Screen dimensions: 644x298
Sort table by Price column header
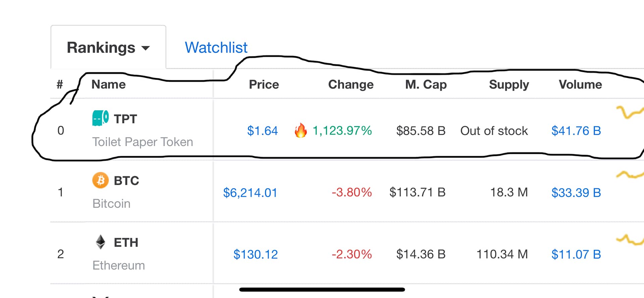click(264, 84)
